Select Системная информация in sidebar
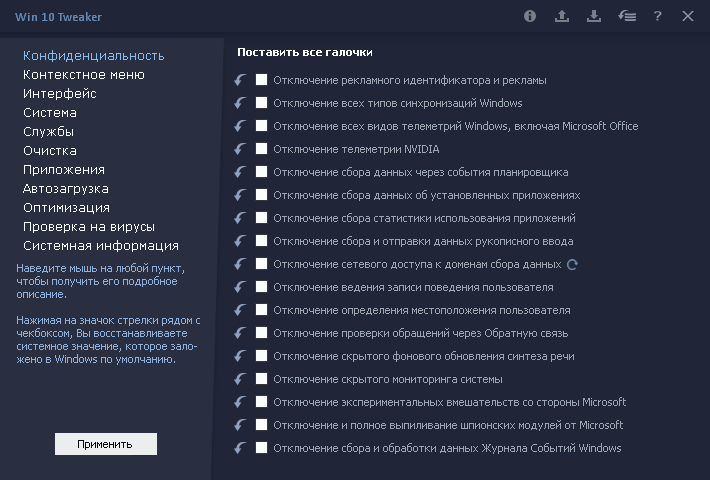The width and height of the screenshot is (710, 480). click(101, 246)
